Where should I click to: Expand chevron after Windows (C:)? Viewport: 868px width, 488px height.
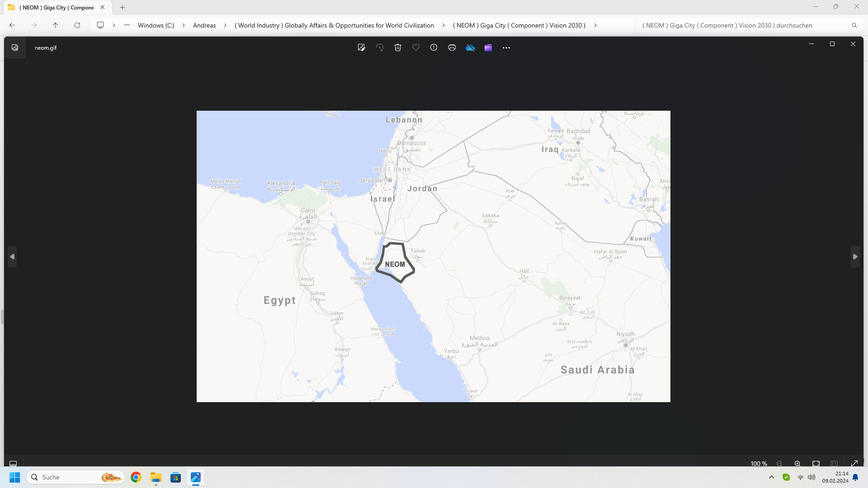click(184, 25)
